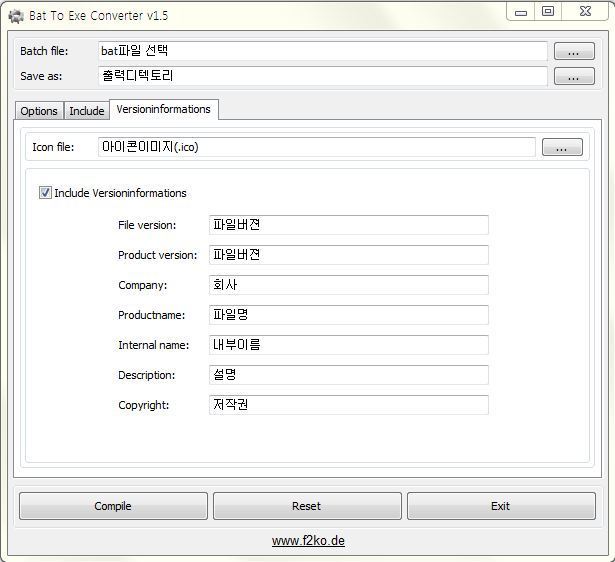Maximize the converter window
The height and width of the screenshot is (562, 615).
[548, 11]
